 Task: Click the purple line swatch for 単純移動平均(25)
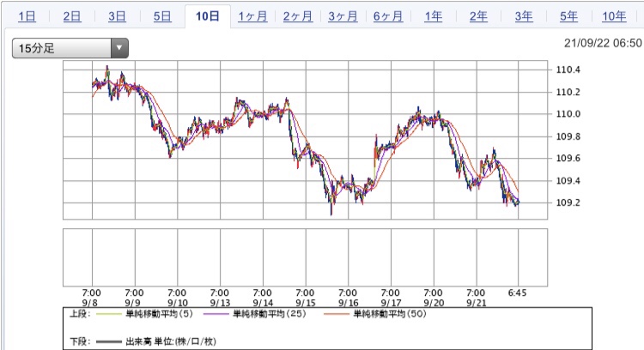click(x=216, y=314)
